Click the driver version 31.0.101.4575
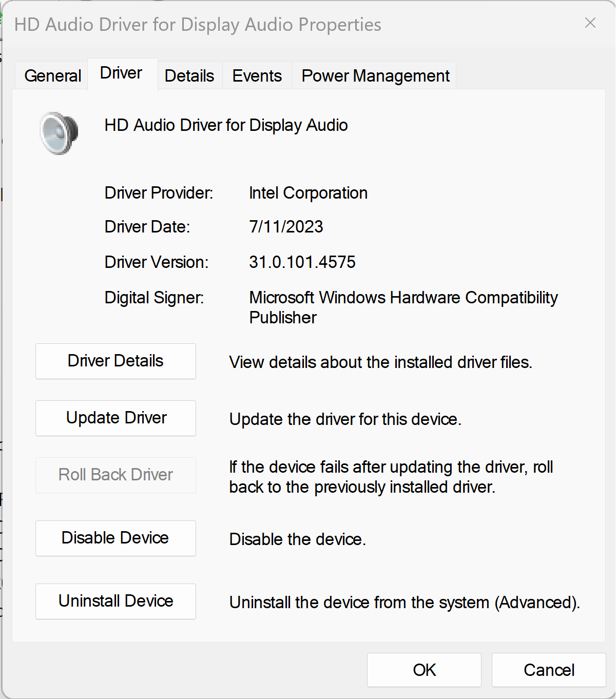 (302, 262)
